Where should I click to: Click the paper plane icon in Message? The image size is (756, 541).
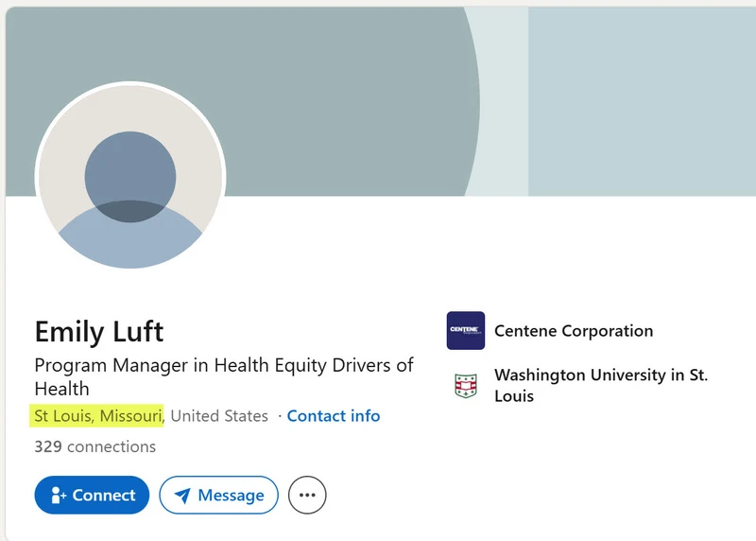182,496
